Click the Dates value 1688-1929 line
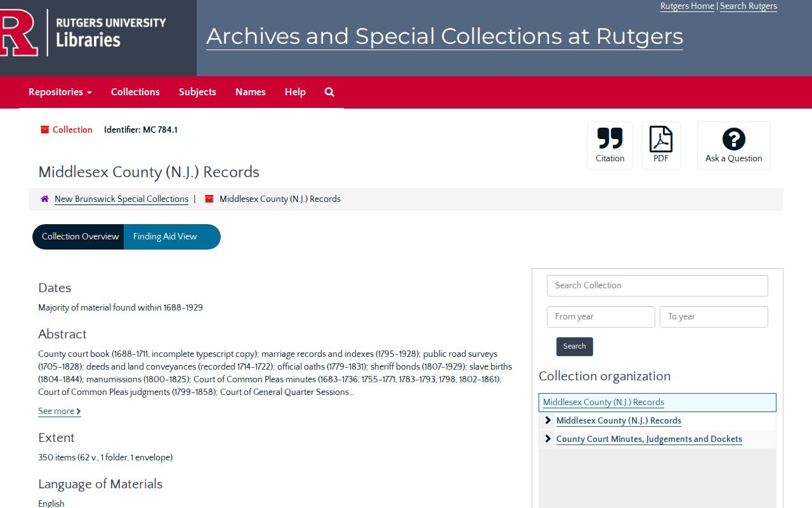This screenshot has height=508, width=812. 121,307
